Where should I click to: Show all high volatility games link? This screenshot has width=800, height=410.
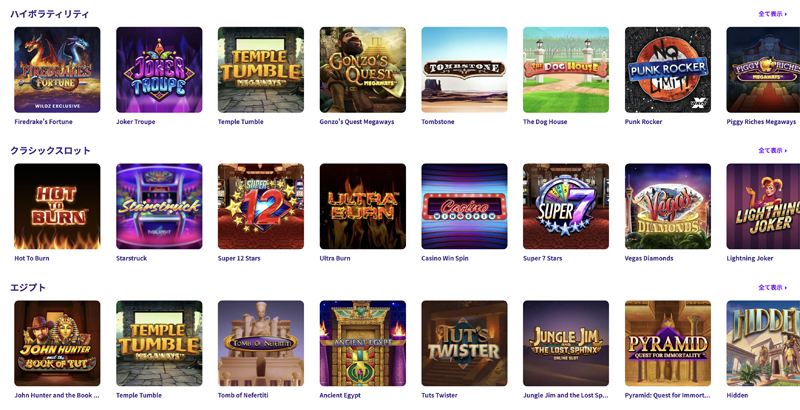pyautogui.click(x=772, y=14)
